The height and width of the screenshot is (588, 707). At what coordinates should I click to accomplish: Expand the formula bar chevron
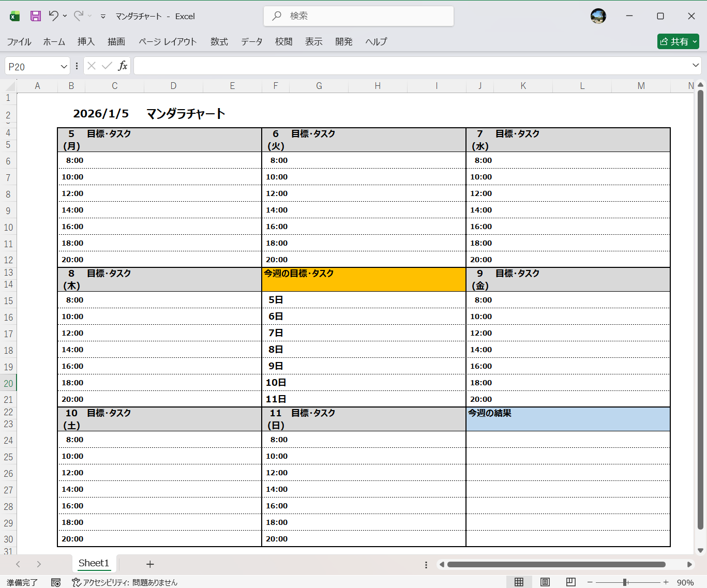point(696,65)
